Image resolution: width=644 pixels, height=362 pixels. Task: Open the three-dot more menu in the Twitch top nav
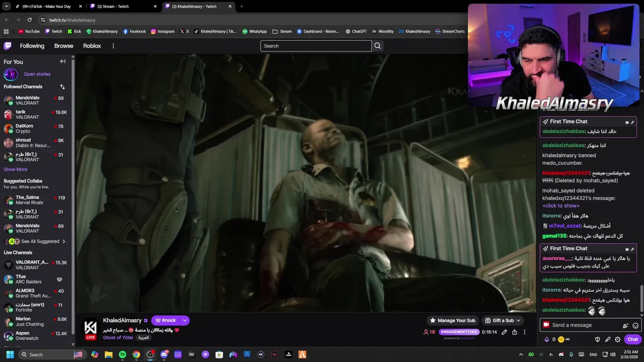coord(113,46)
